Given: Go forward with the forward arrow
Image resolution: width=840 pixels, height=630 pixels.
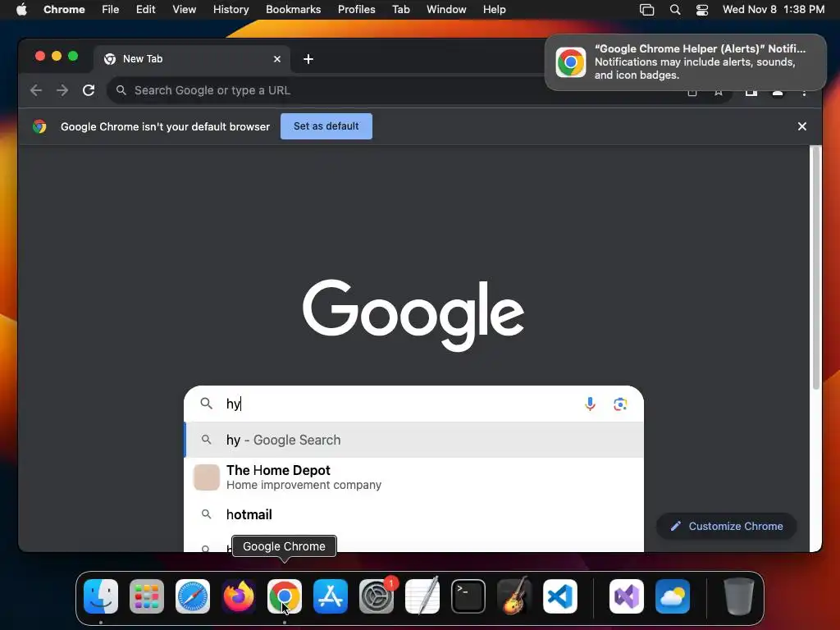Looking at the screenshot, I should [x=62, y=90].
